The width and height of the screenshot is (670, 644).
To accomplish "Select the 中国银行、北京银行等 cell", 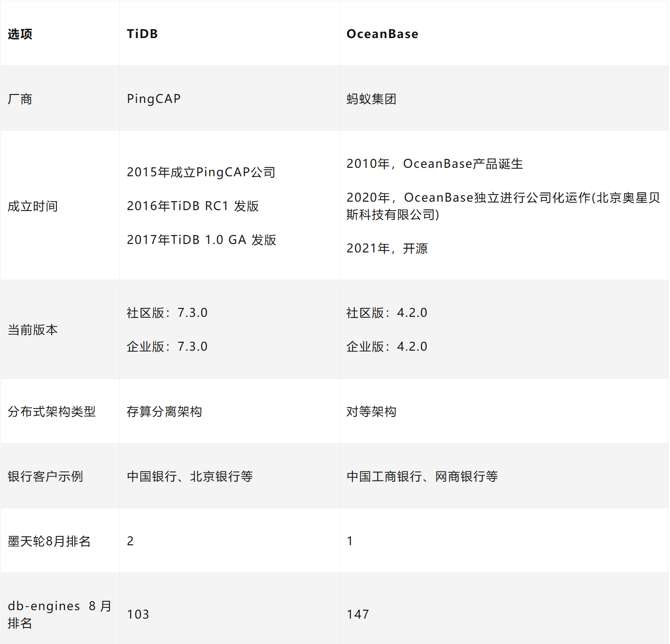I will point(189,476).
